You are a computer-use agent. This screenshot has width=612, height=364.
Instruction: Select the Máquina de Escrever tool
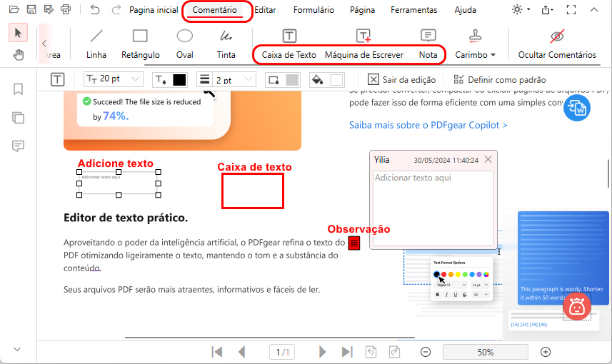(363, 44)
